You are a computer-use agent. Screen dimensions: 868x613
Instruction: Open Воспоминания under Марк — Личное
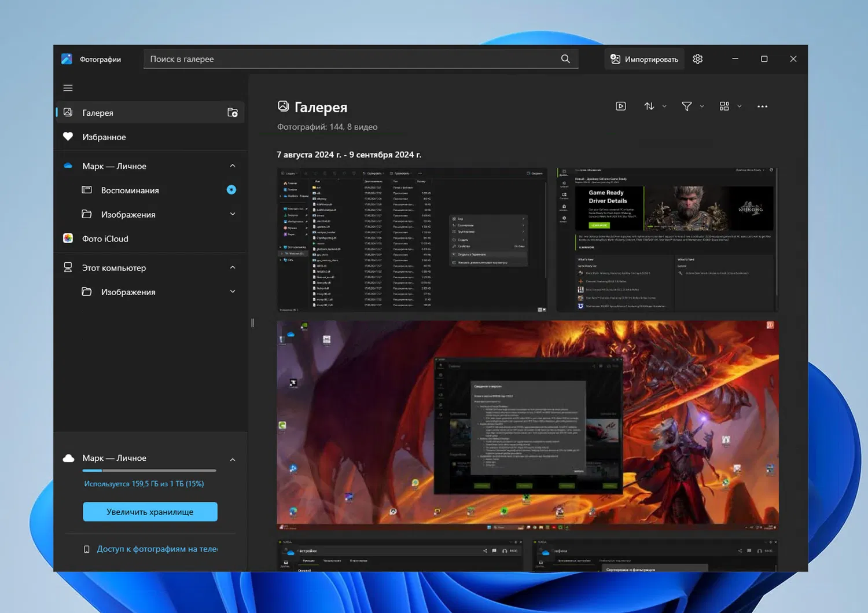(x=150, y=190)
